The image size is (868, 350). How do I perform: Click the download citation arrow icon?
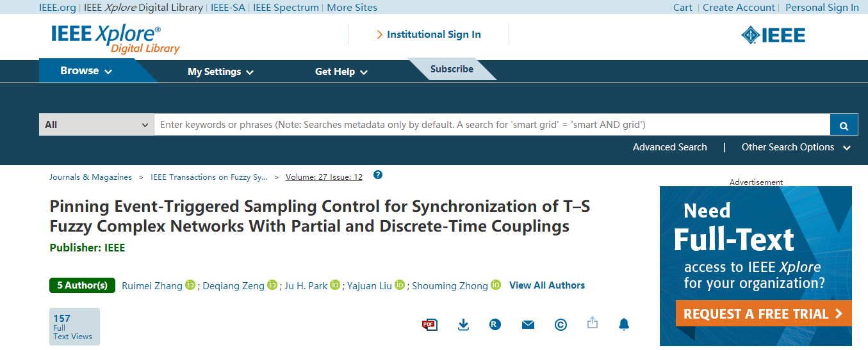click(x=463, y=324)
